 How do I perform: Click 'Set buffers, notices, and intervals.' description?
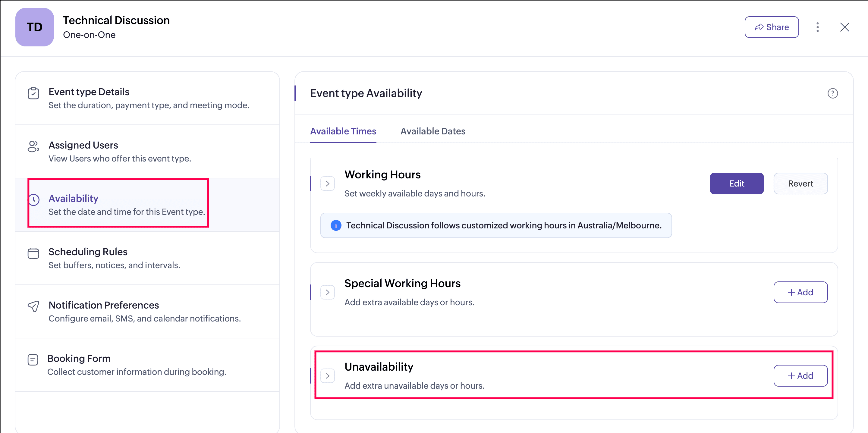click(x=114, y=265)
